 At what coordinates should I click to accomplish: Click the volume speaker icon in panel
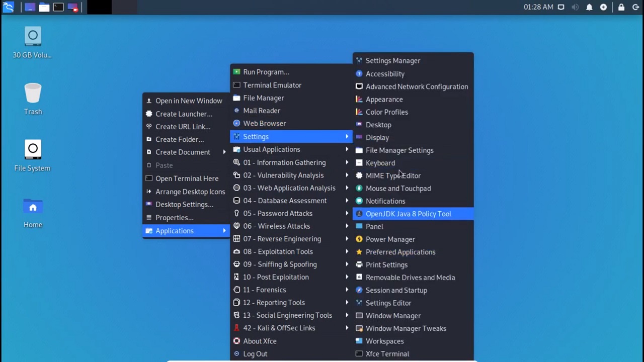click(x=575, y=7)
